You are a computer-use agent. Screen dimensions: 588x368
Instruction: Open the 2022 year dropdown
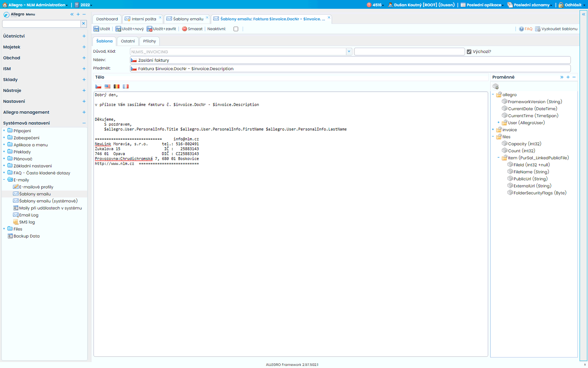(84, 5)
